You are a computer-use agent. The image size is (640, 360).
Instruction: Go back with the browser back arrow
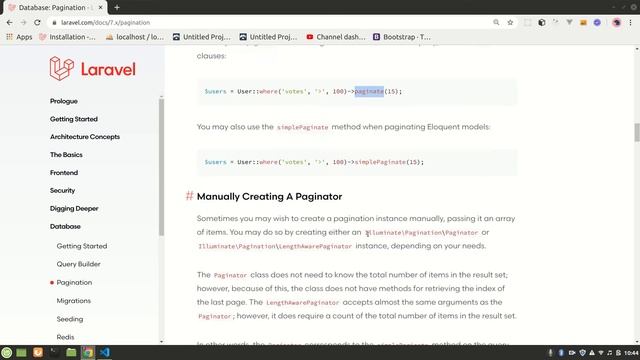(x=9, y=22)
